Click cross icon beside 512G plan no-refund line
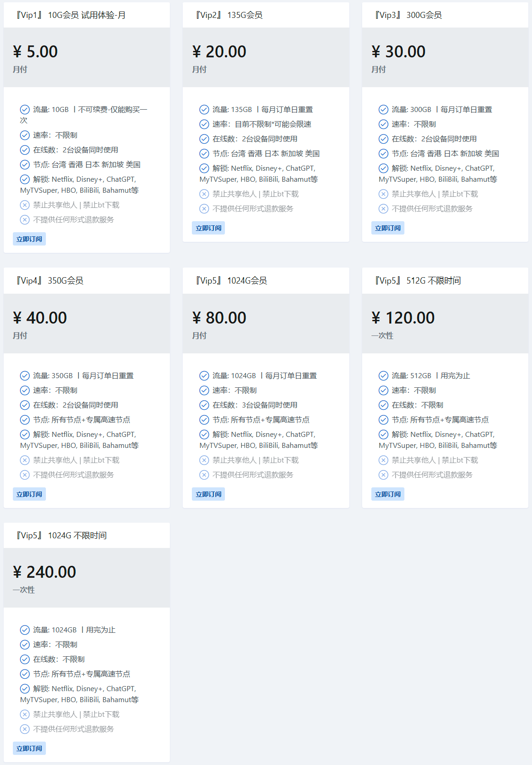The image size is (532, 765). point(383,475)
